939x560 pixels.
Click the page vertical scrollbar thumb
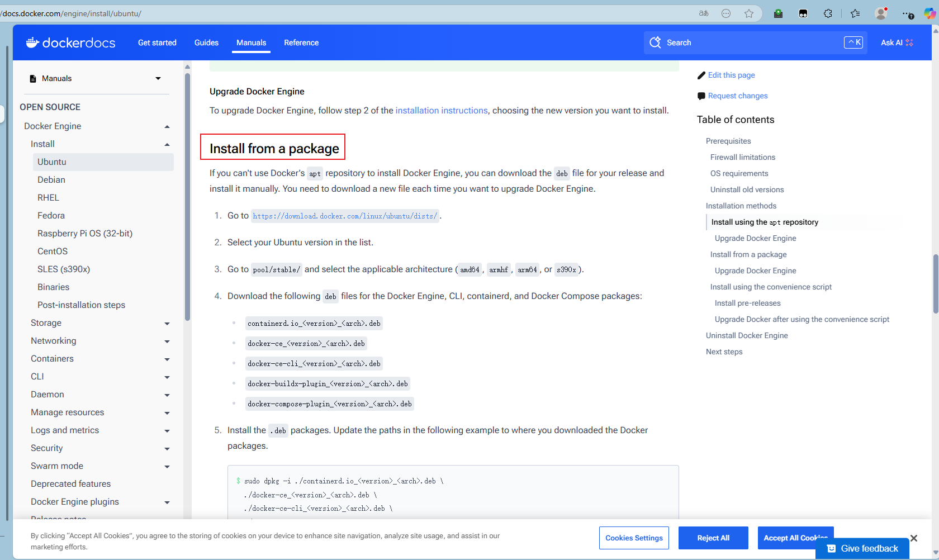click(x=936, y=284)
